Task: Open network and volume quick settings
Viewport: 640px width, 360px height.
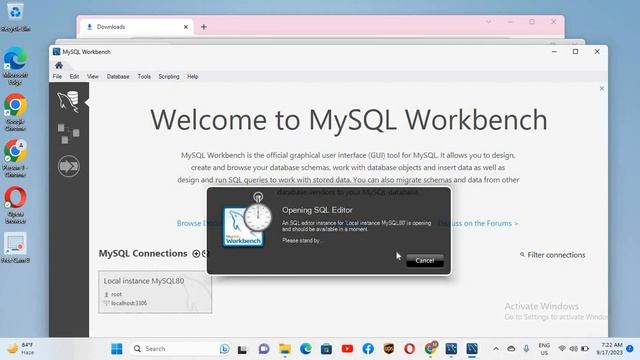Action: (x=573, y=349)
